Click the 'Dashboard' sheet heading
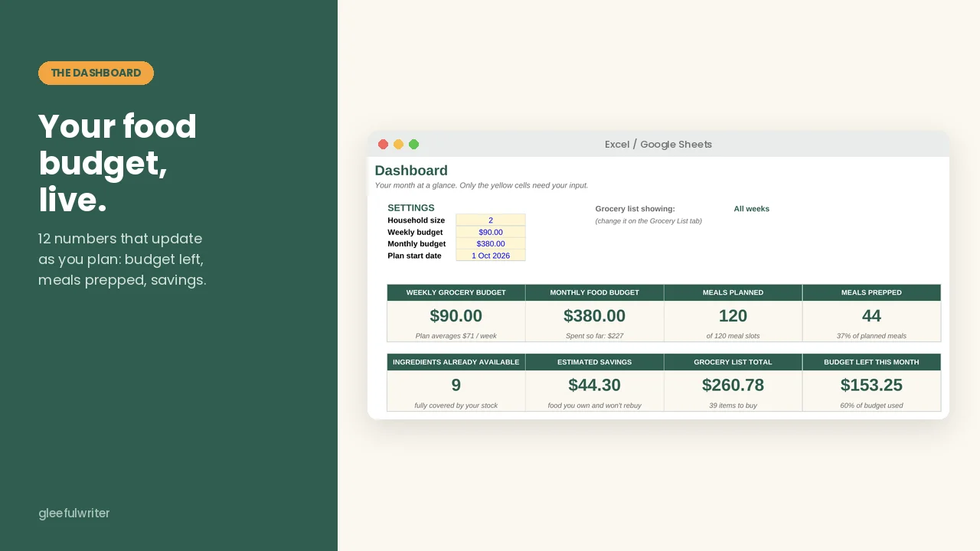The height and width of the screenshot is (551, 980). (x=411, y=171)
